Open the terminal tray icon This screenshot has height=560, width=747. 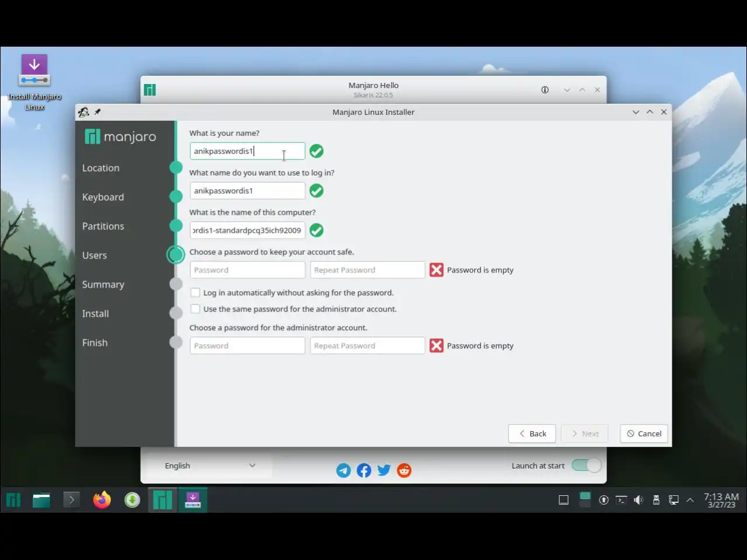coord(622,500)
